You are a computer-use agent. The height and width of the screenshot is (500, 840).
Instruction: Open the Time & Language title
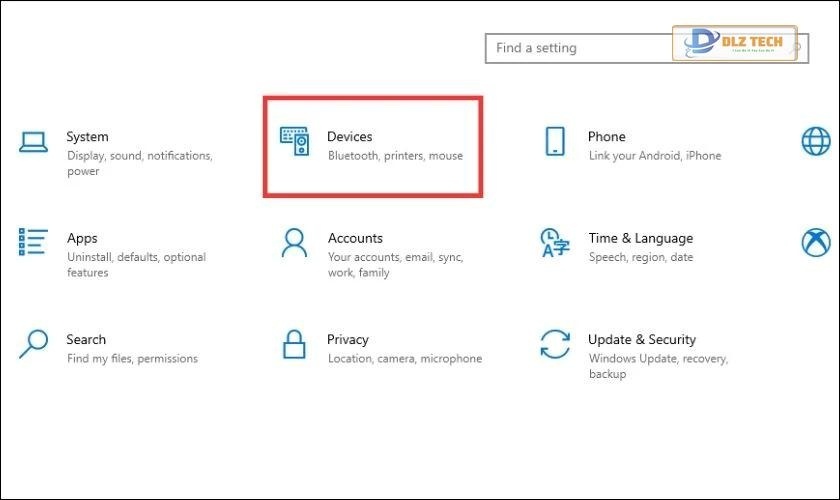pyautogui.click(x=641, y=238)
